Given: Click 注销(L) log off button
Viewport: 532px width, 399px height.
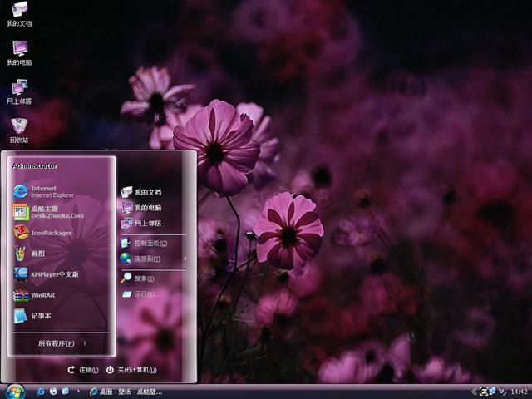Looking at the screenshot, I should pyautogui.click(x=83, y=370).
